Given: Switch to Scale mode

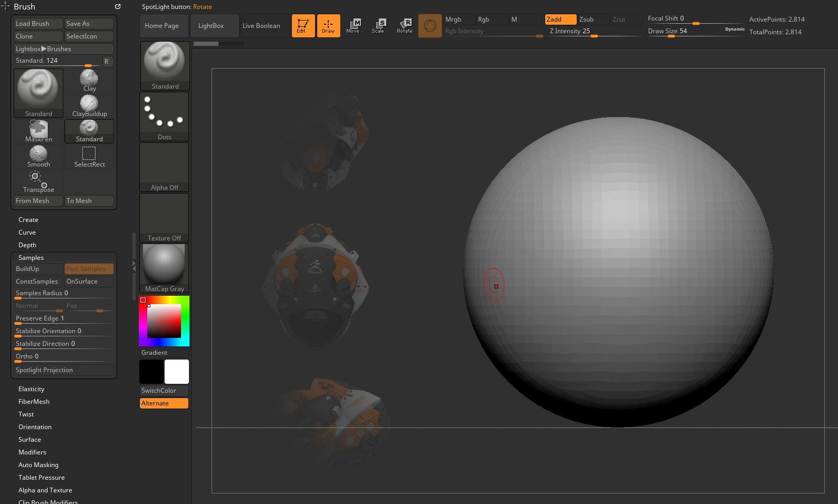Looking at the screenshot, I should click(378, 26).
